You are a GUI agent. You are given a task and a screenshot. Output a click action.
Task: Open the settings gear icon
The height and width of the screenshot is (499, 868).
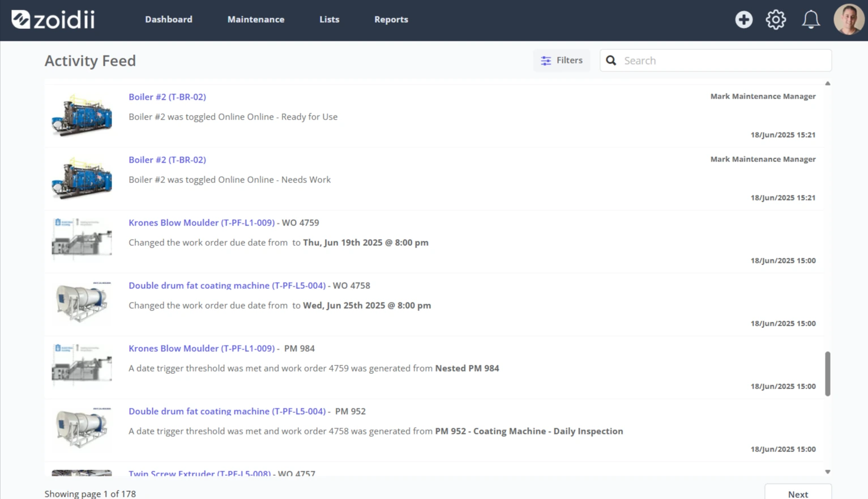(776, 19)
